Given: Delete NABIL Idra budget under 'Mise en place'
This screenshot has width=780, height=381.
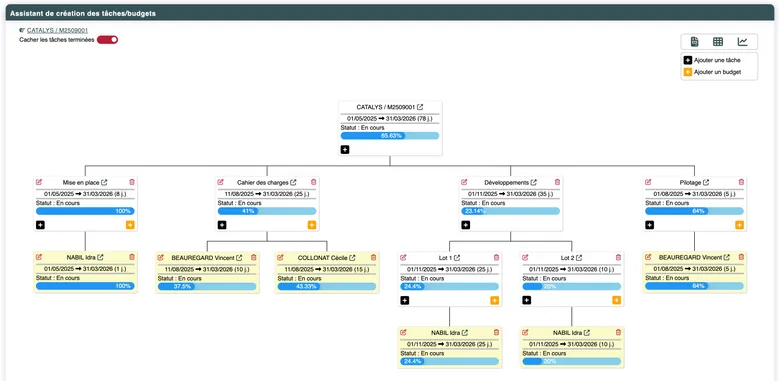Looking at the screenshot, I should pyautogui.click(x=132, y=257).
